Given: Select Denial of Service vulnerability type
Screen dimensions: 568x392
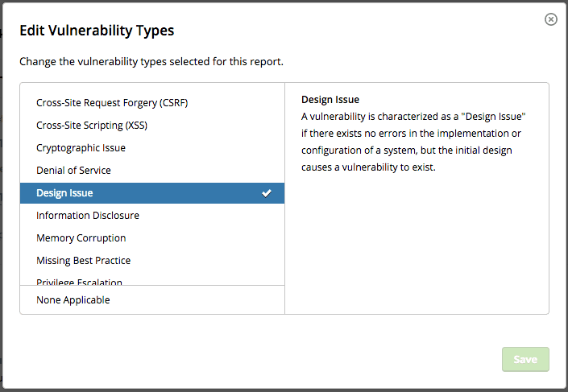Looking at the screenshot, I should [73, 171].
